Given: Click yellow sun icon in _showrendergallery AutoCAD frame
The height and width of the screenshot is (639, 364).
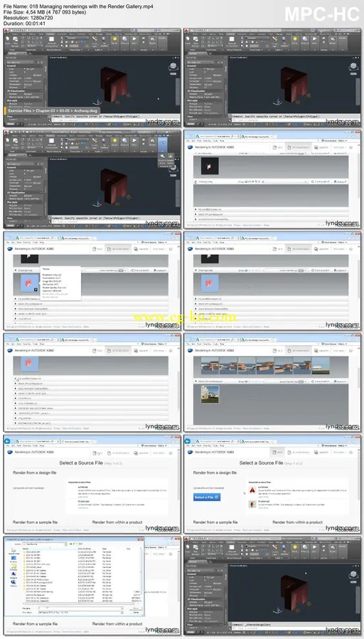Looking at the screenshot, I should (x=295, y=549).
